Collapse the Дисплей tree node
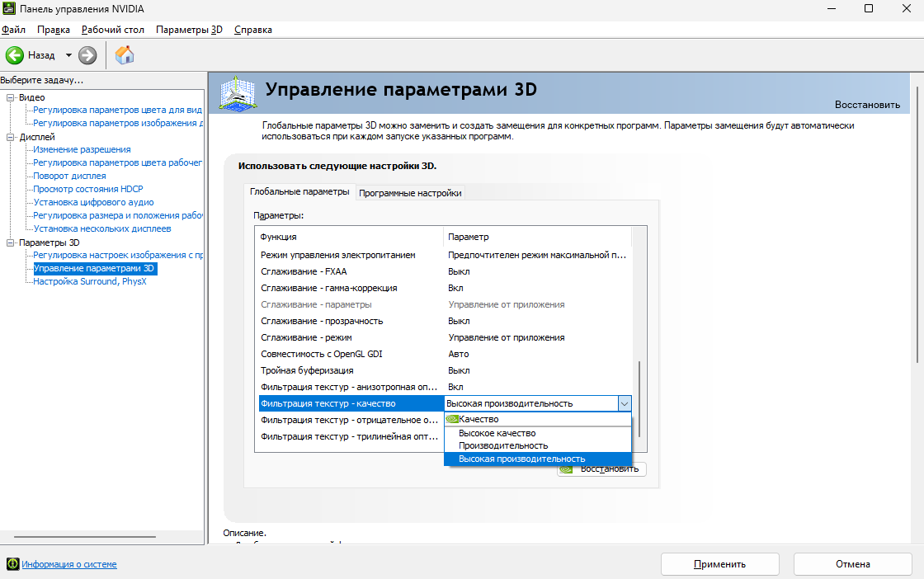 tap(10, 137)
